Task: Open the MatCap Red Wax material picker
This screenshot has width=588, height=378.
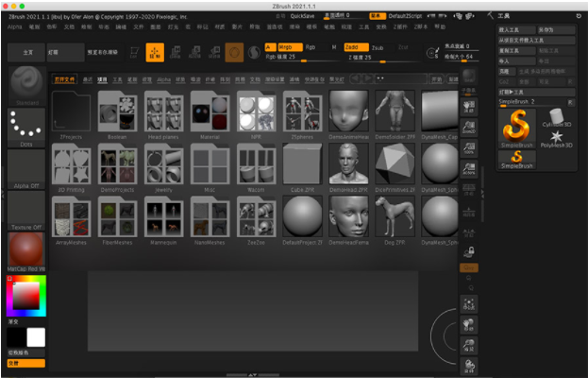Action: pos(25,252)
